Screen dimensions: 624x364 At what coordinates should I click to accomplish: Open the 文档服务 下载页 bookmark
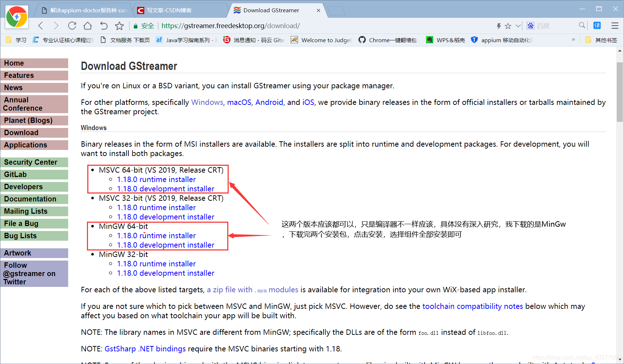pos(125,40)
